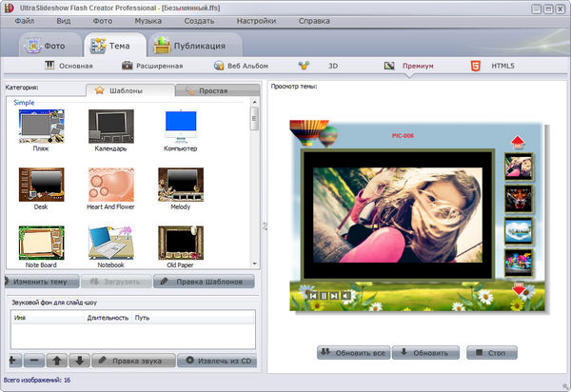
Task: Click the Длительность column header
Action: coord(108,318)
